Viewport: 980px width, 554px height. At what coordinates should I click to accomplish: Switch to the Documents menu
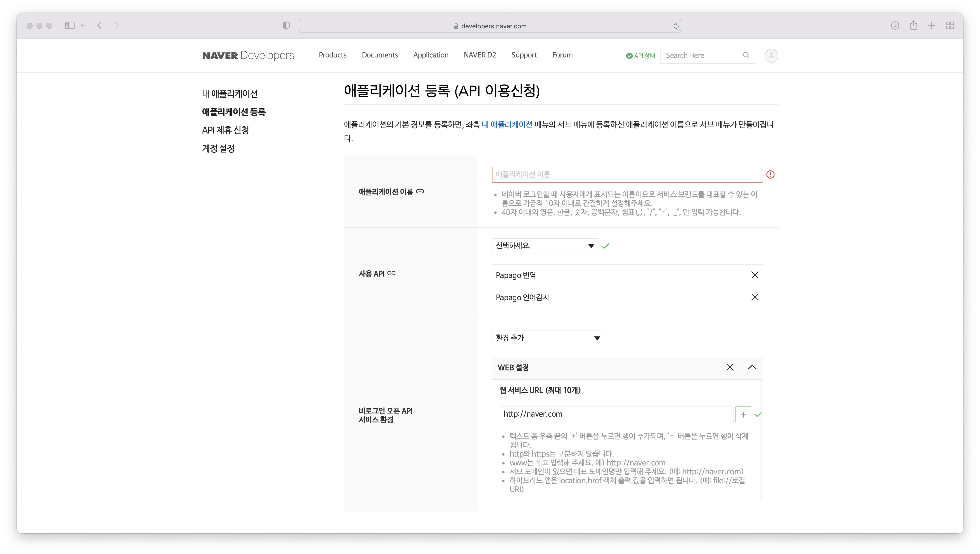(380, 55)
